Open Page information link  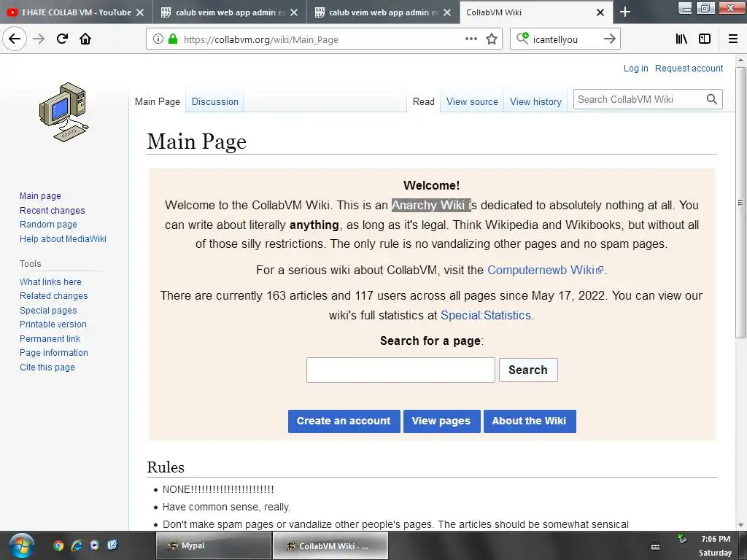tap(54, 353)
